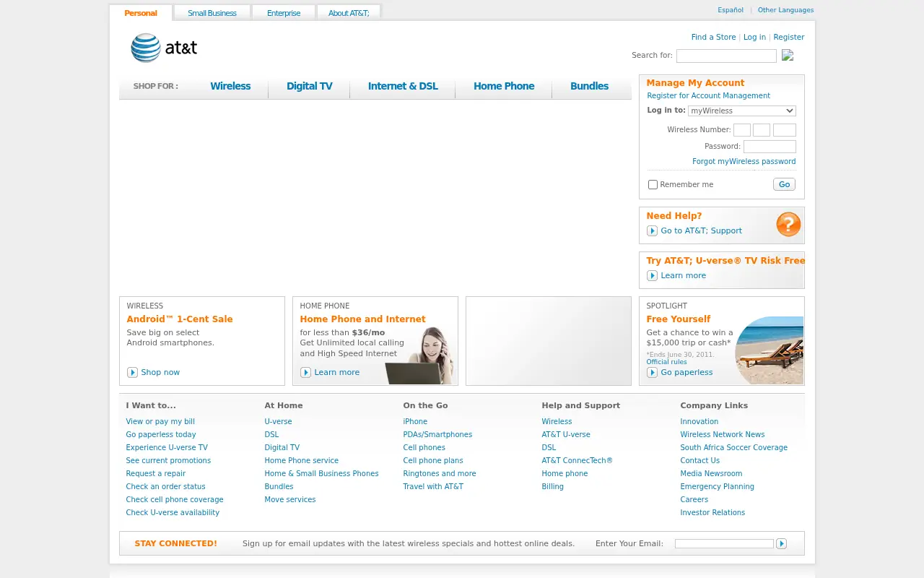Open the Log in to myWireless dropdown

pos(741,111)
